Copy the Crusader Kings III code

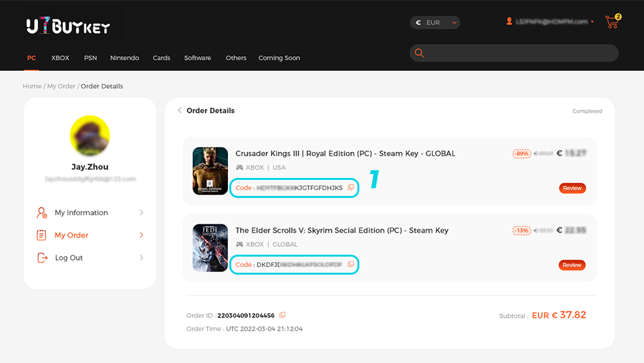click(x=351, y=188)
